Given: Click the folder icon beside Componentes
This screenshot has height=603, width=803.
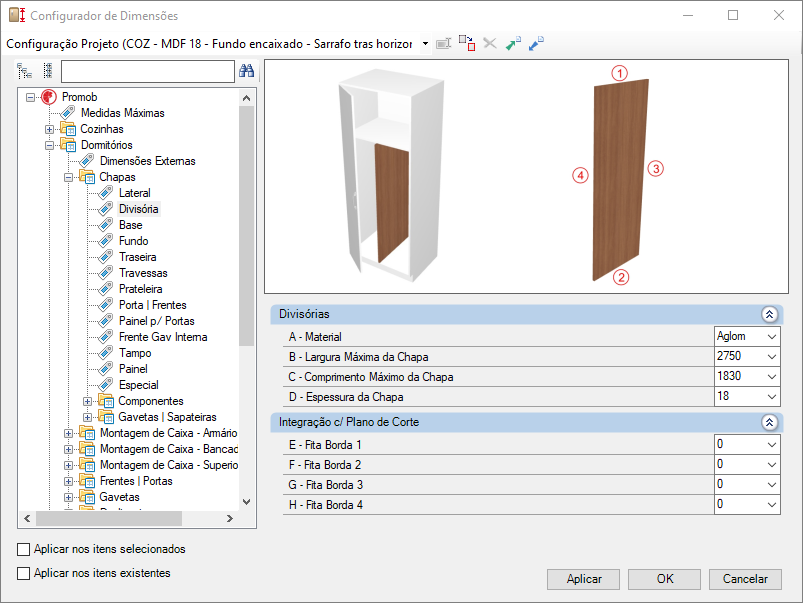Looking at the screenshot, I should [106, 401].
